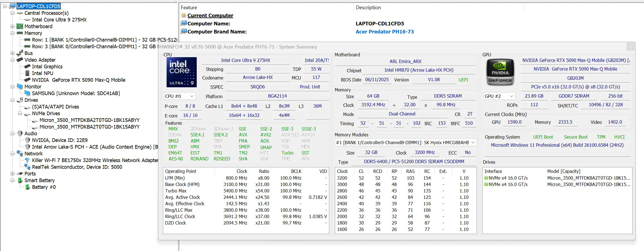Click the Current Computer heading link
Image resolution: width=644 pixels, height=251 pixels.
coord(210,16)
